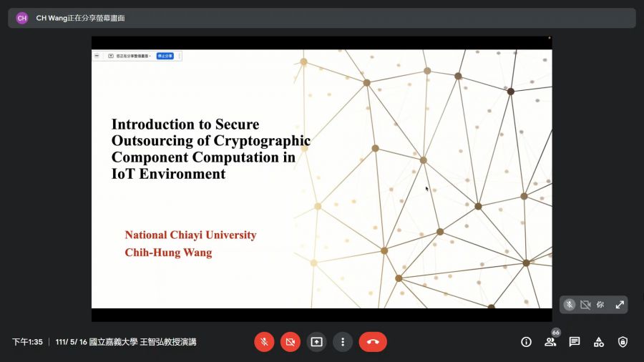Click the shared presentation slide title
Screen dimensions: 644x362
210,149
